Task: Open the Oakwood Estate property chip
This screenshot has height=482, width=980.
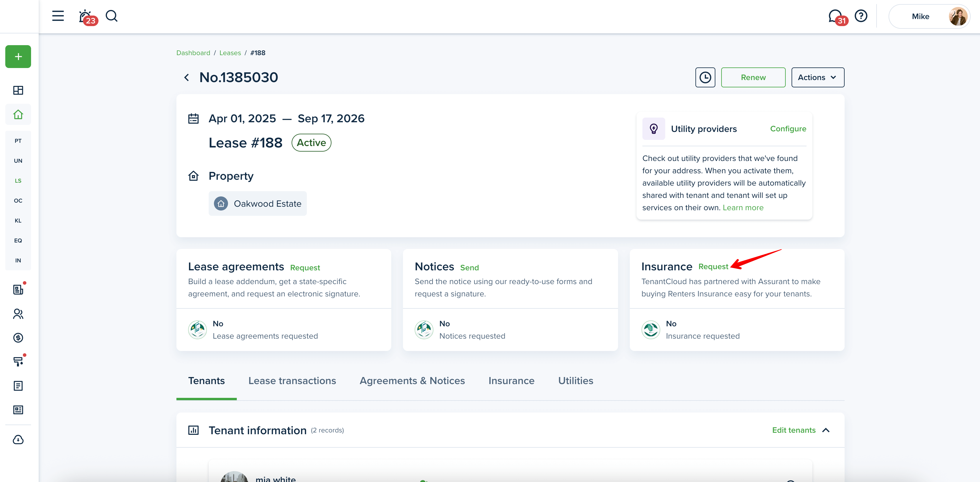Action: point(258,204)
